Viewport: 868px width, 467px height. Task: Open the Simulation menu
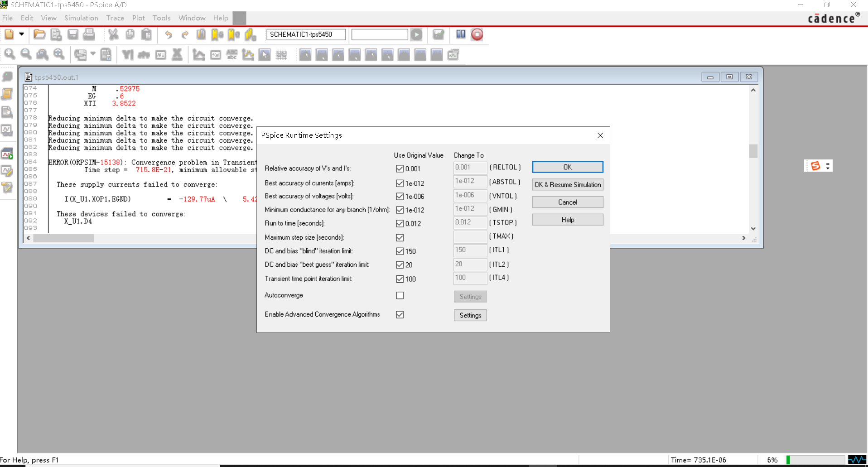[81, 18]
